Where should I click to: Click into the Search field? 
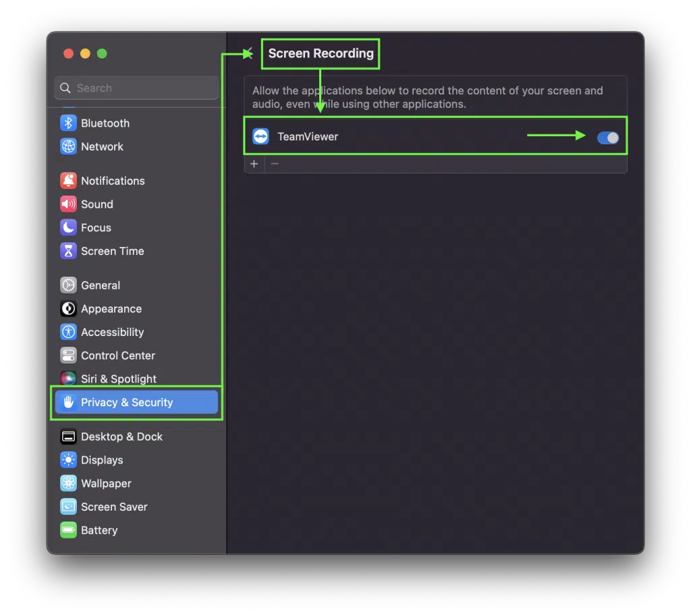136,88
